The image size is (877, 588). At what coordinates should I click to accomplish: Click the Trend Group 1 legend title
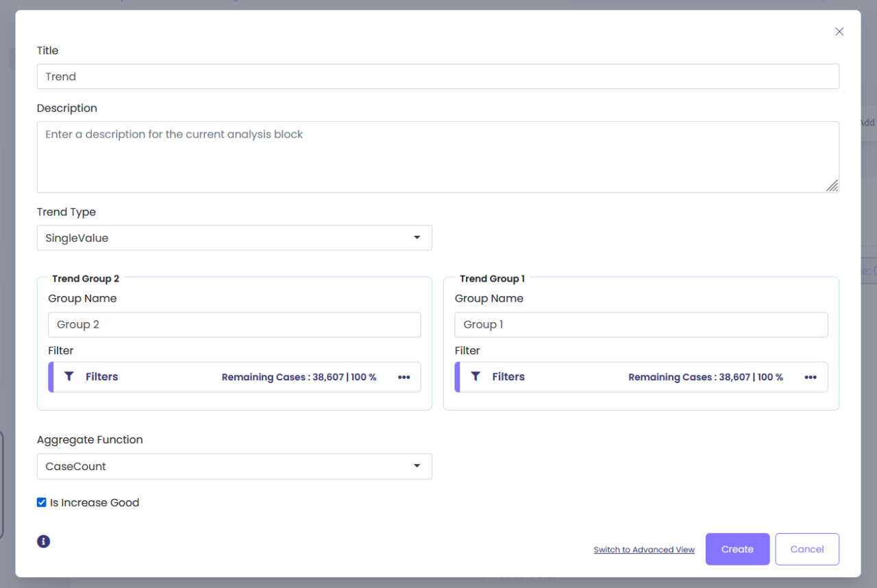click(x=492, y=278)
